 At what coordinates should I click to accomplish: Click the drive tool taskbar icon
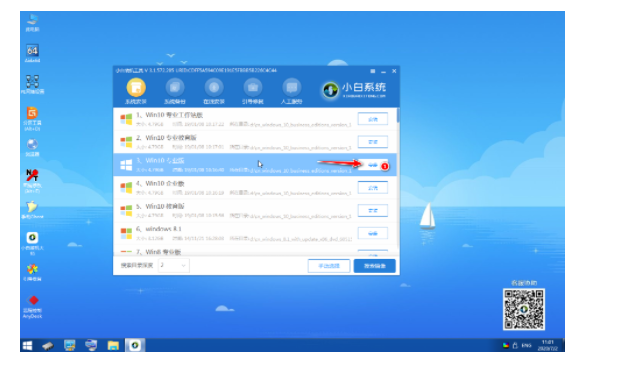[x=48, y=346]
